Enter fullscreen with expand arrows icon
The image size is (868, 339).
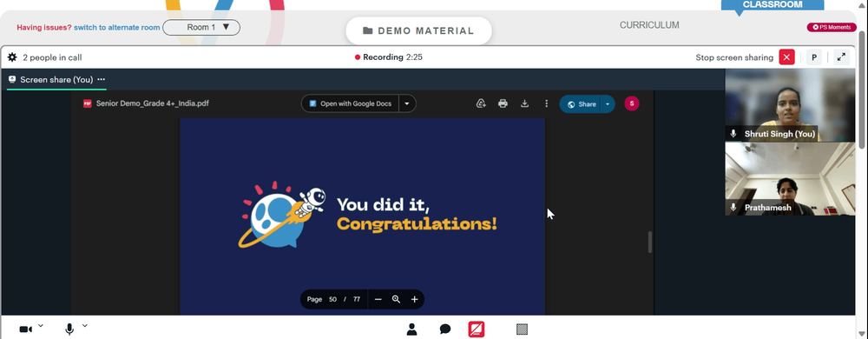(x=841, y=57)
